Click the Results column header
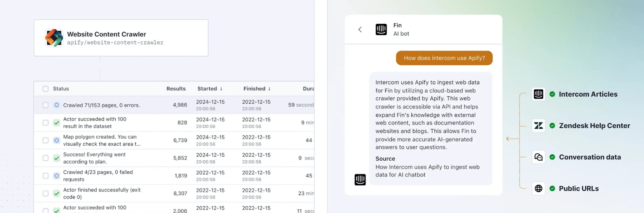 pos(176,89)
